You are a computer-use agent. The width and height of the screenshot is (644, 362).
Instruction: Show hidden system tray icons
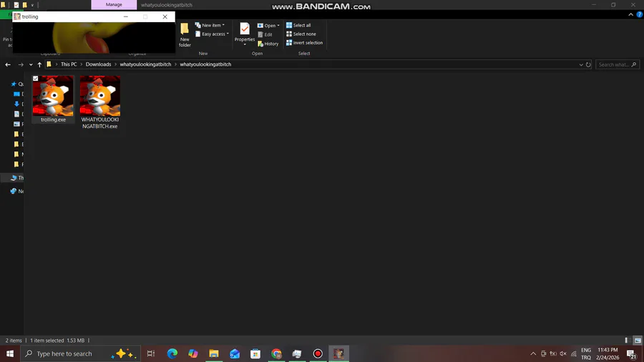pyautogui.click(x=533, y=353)
